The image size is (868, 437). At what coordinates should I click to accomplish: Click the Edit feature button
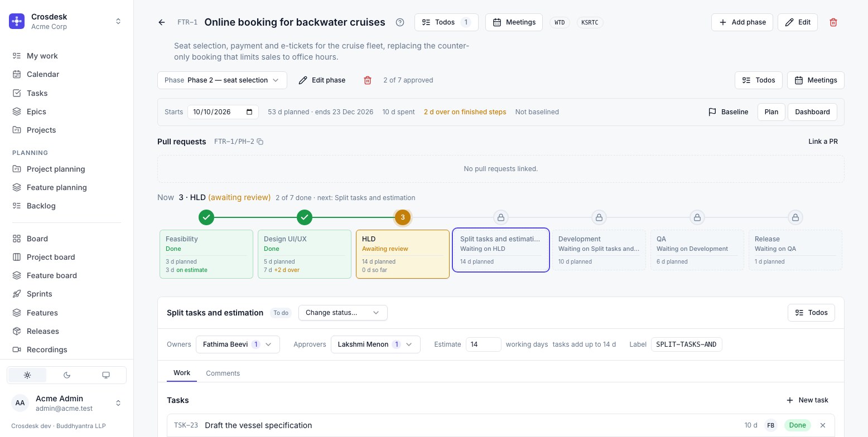(798, 22)
